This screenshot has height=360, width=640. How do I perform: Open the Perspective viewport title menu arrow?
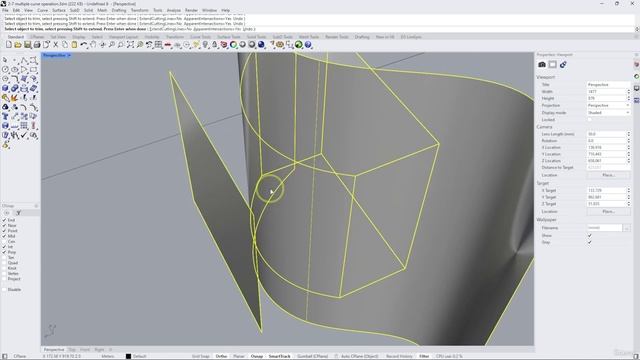(69, 55)
